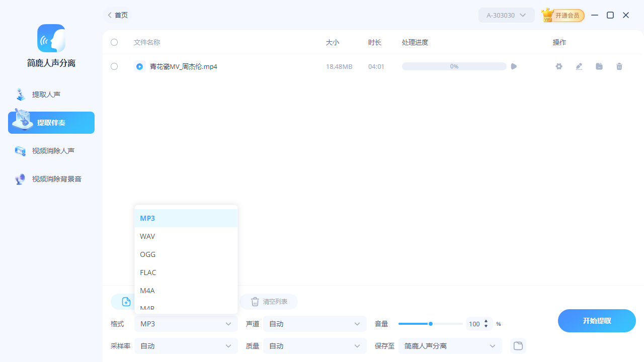
Task: Clear the list with 清空列表
Action: point(268,301)
